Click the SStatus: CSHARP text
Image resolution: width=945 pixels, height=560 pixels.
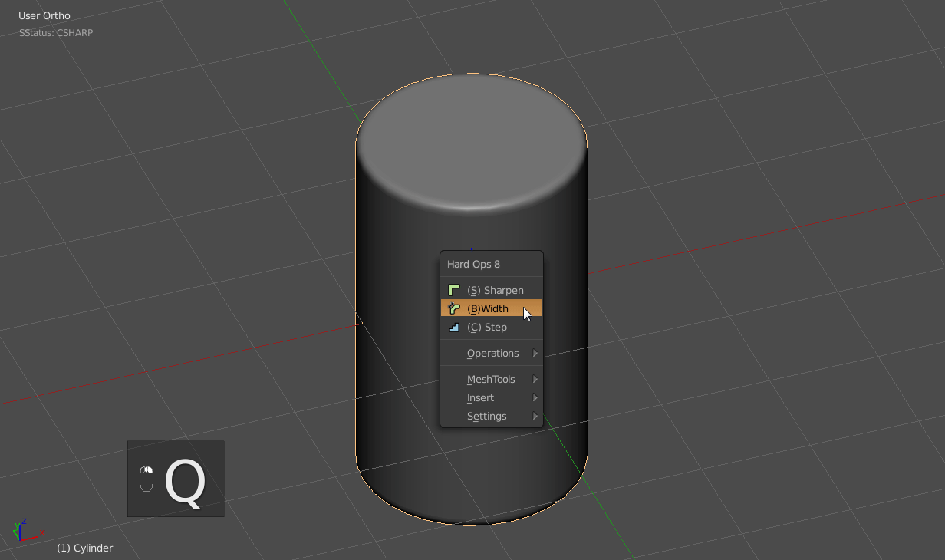pos(56,33)
